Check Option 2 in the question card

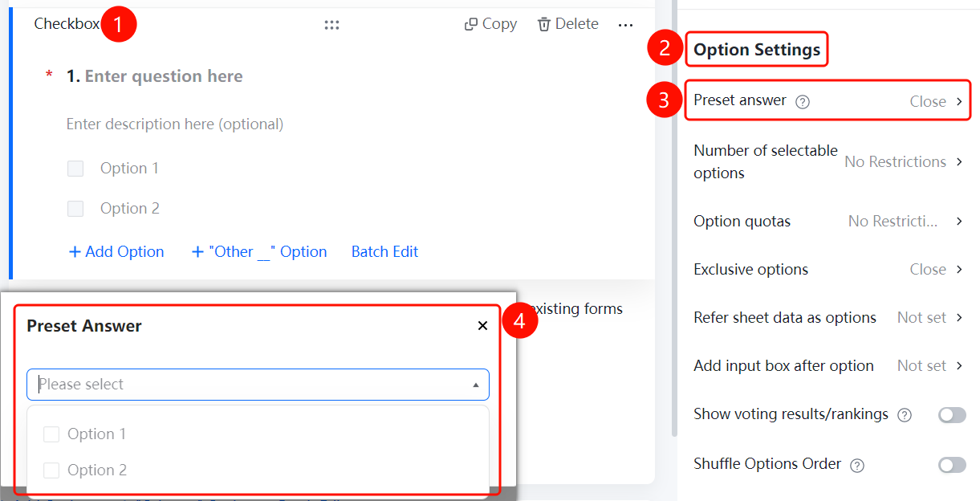75,209
